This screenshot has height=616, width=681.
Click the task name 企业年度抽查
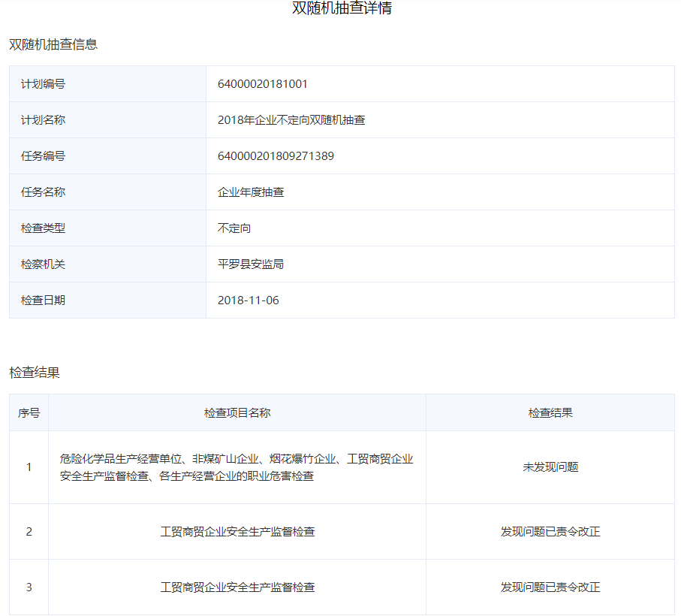click(x=251, y=192)
